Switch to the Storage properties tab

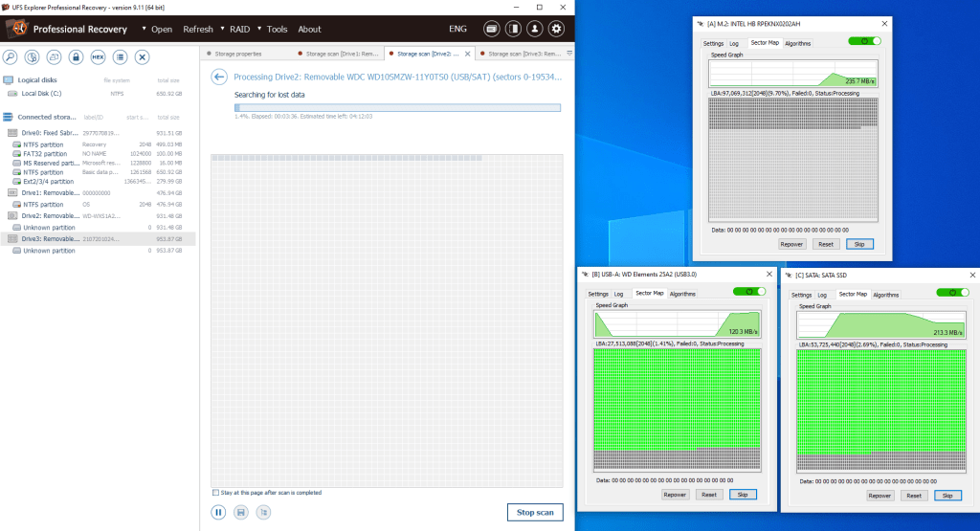(244, 55)
